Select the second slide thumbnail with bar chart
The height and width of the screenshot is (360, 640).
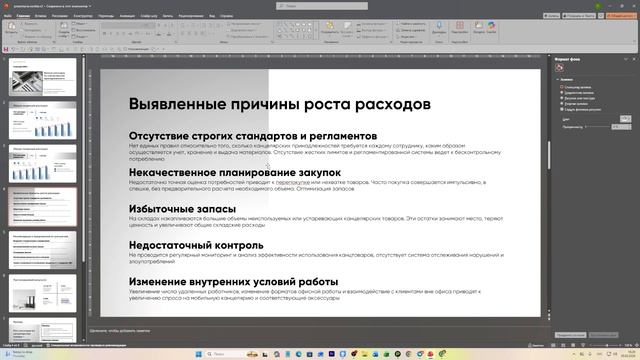[42, 120]
